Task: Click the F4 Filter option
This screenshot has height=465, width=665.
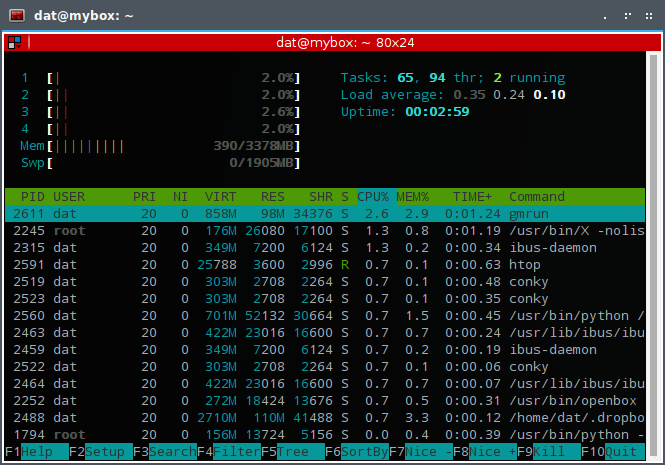Action: [229, 452]
